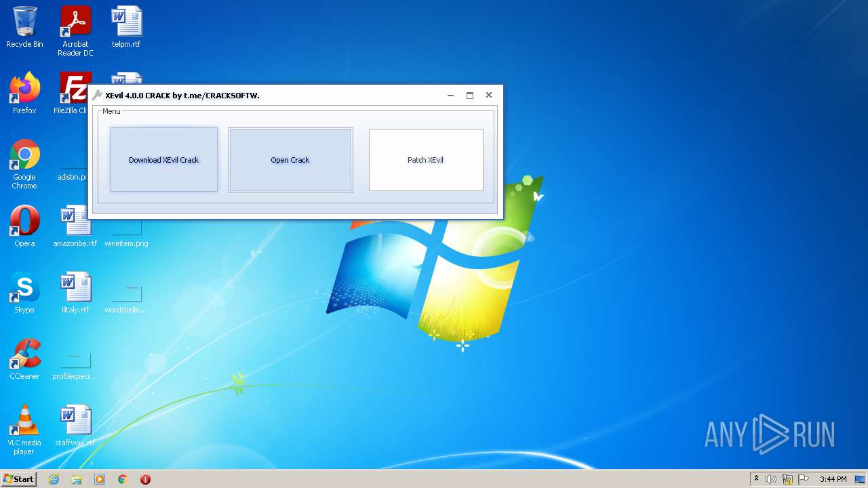The width and height of the screenshot is (868, 488).
Task: Click the Open Crack button
Action: [290, 160]
